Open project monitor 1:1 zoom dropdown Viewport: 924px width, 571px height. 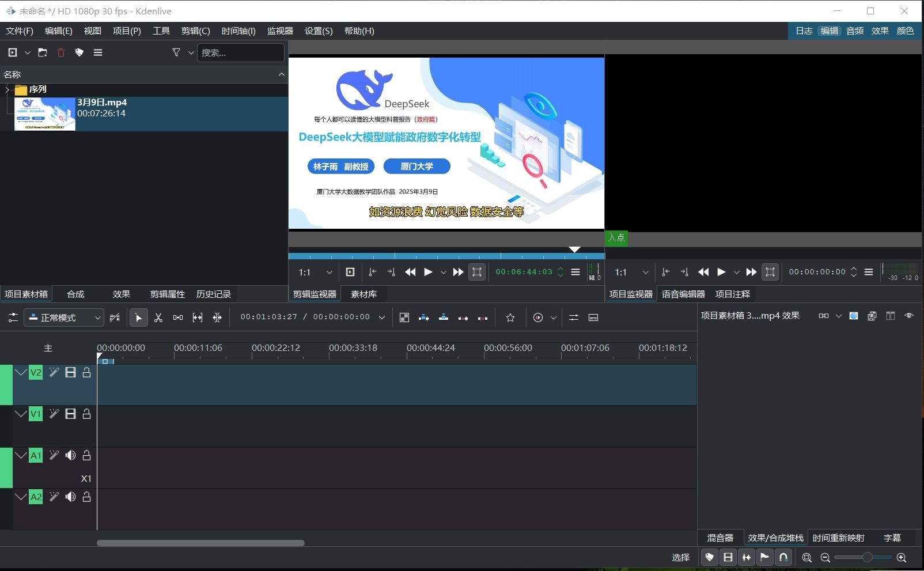tap(632, 272)
